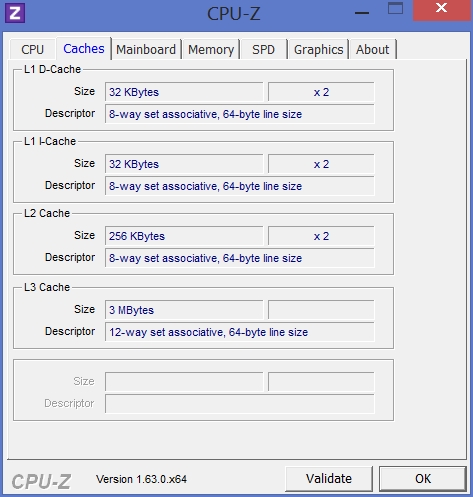
Task: Close the CPU-Z window
Action: click(x=442, y=10)
